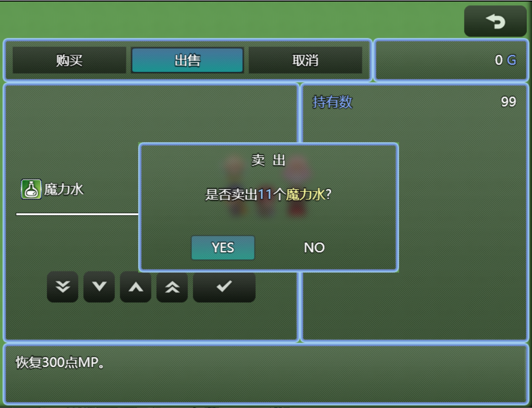Decline the sale with NO
The image size is (532, 408).
(314, 248)
